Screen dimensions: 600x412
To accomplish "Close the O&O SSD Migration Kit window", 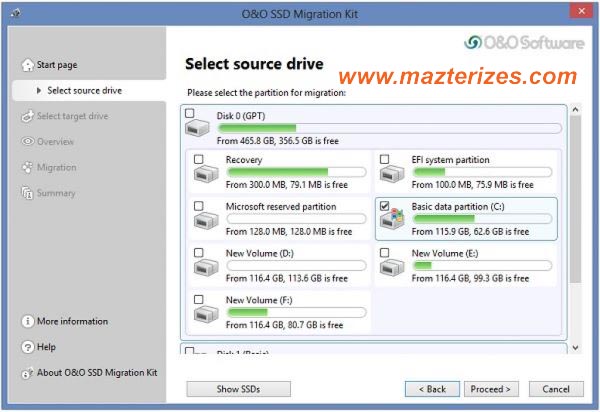I will pos(581,11).
